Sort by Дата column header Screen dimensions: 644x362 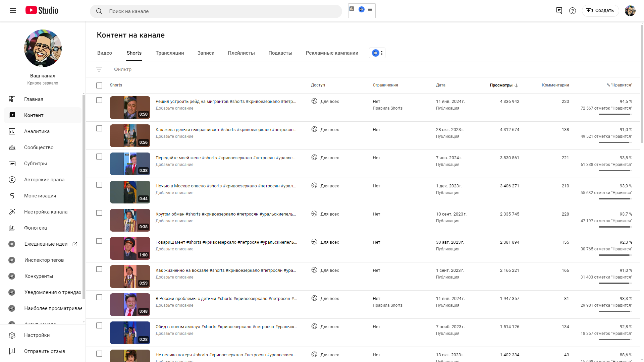pos(440,85)
